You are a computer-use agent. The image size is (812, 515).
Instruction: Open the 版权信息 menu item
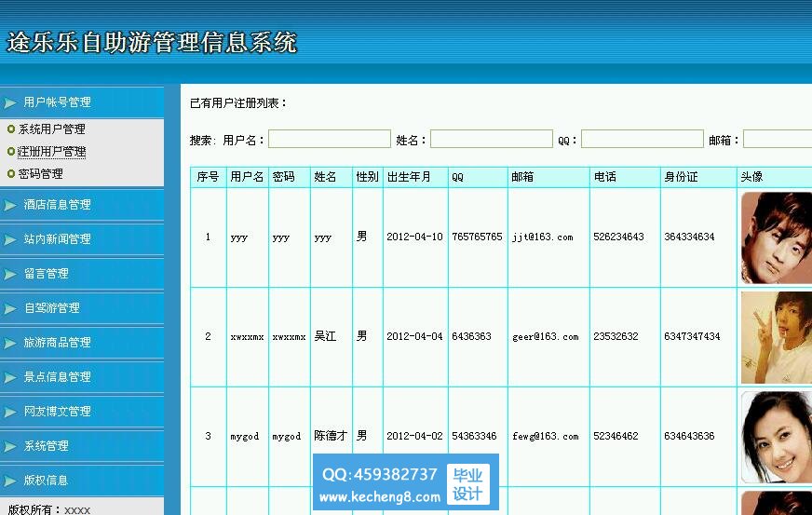coord(82,481)
